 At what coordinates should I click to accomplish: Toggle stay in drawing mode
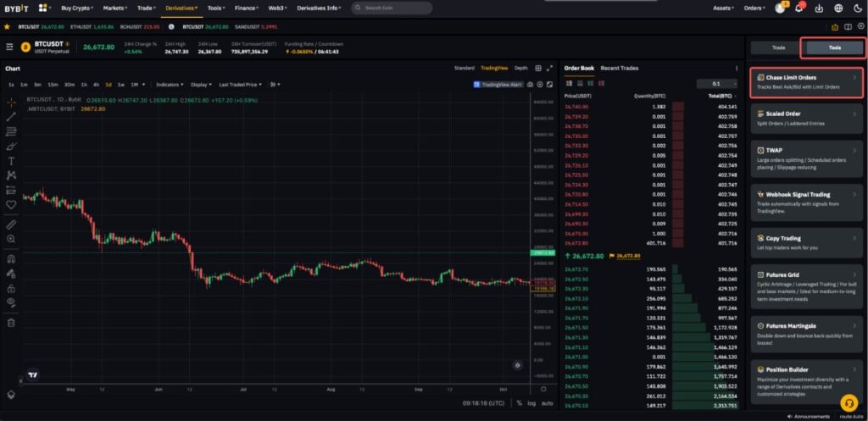(x=11, y=274)
